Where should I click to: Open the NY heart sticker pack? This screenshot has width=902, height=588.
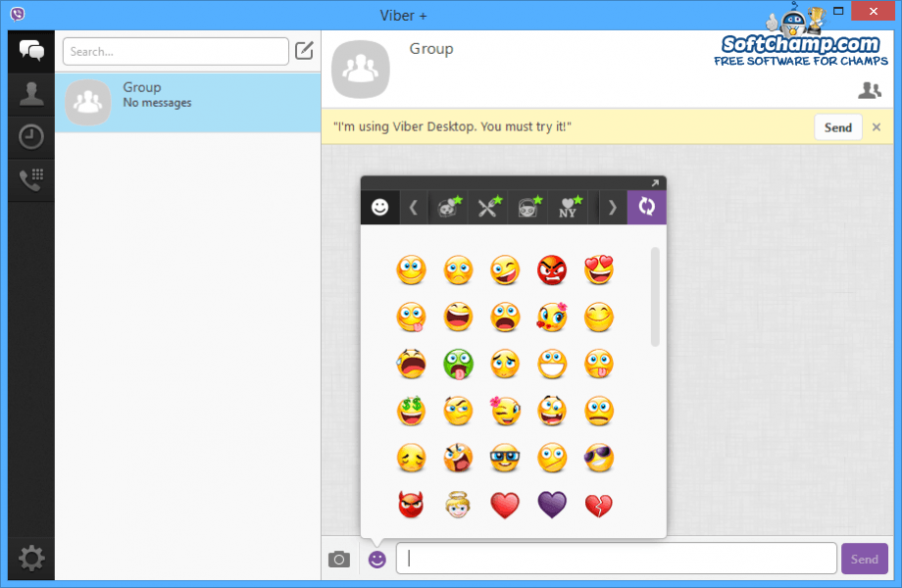569,207
